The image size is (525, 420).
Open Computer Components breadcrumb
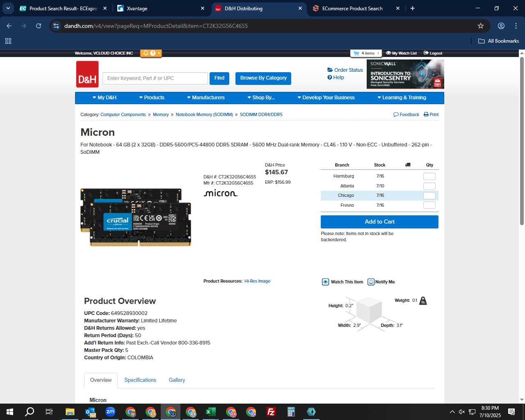point(123,115)
